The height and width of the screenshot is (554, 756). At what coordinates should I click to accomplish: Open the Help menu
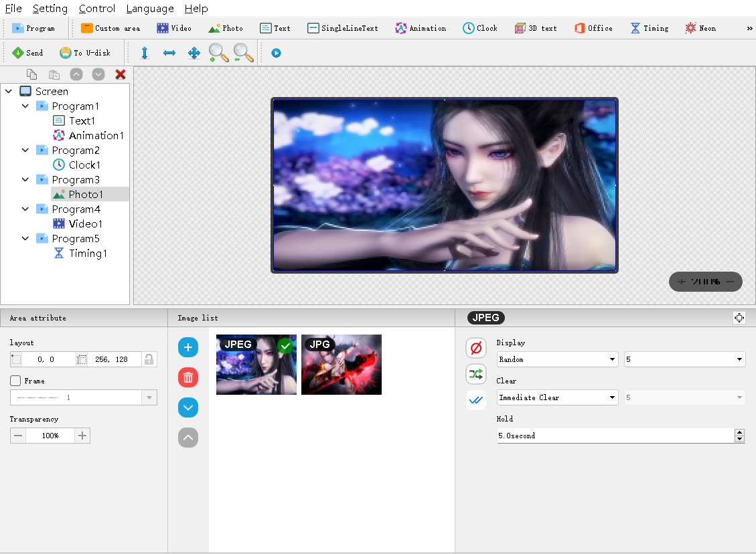click(x=196, y=9)
